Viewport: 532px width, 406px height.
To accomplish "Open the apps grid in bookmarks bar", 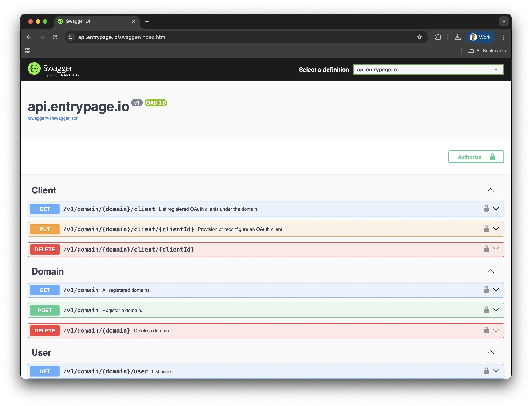I will (28, 51).
